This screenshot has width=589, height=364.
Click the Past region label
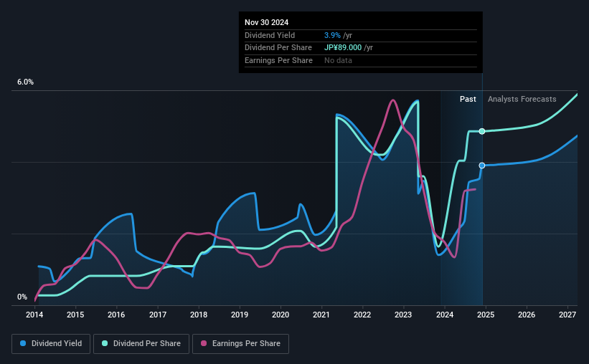pyautogui.click(x=468, y=99)
